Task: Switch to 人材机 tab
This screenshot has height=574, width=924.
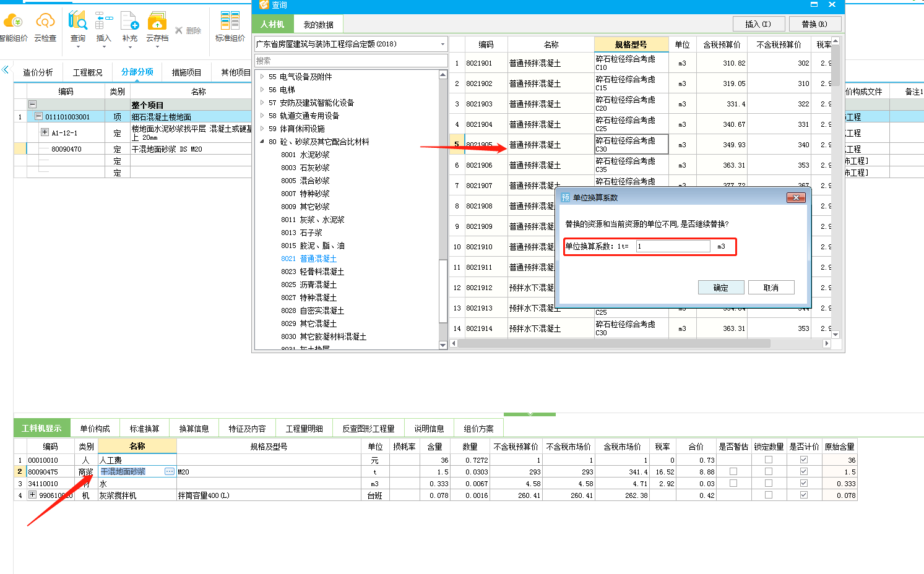Action: [x=272, y=24]
